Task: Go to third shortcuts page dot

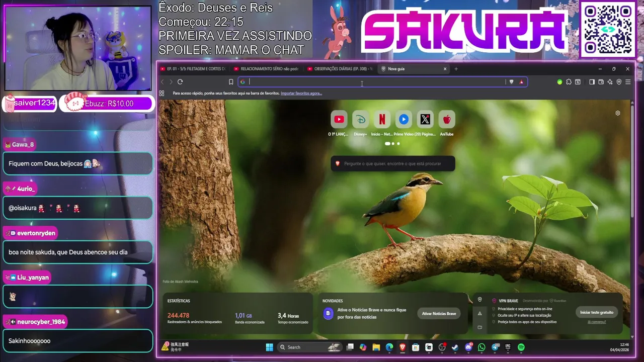Action: (x=398, y=144)
